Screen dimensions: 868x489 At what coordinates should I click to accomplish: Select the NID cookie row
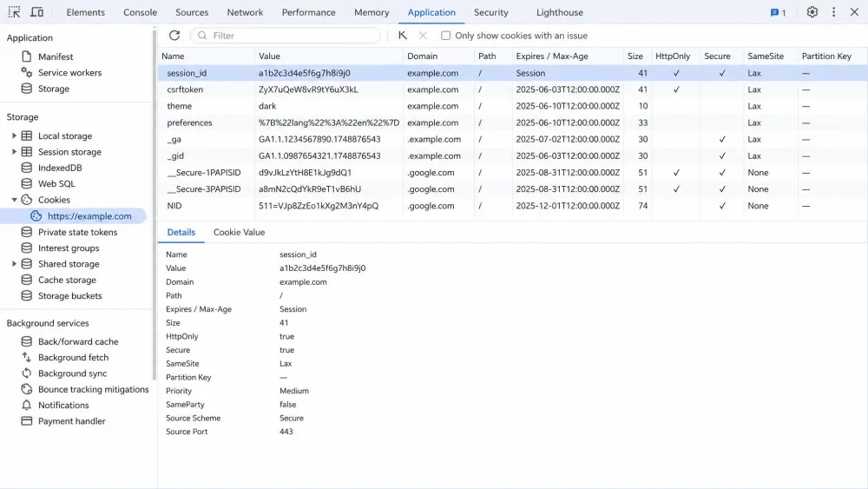pyautogui.click(x=513, y=206)
